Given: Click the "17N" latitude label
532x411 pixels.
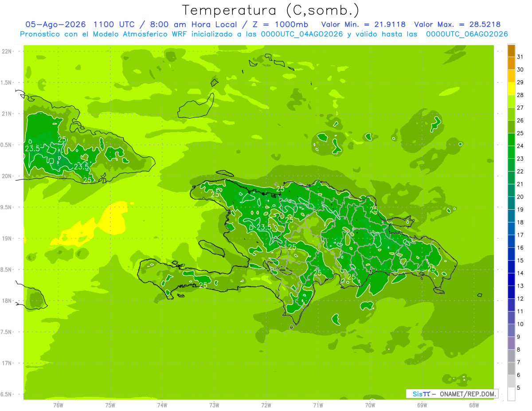Looking at the screenshot, I should (8, 363).
